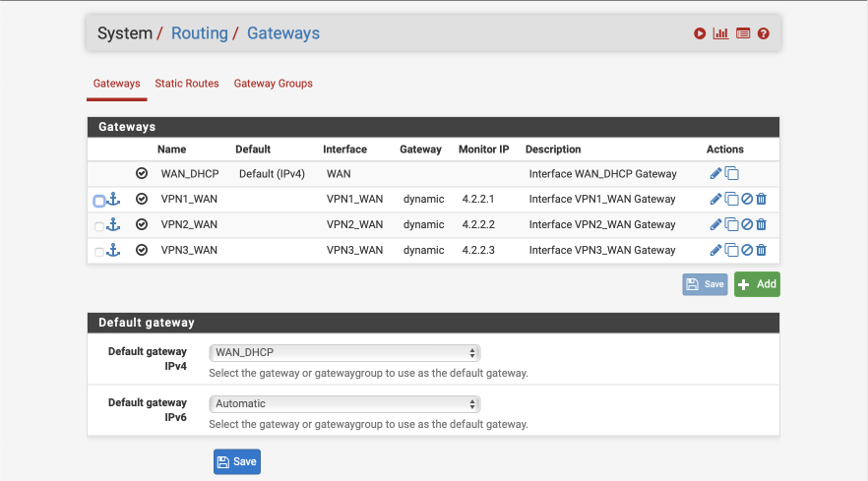
Task: Click the red help question mark icon
Action: point(764,33)
